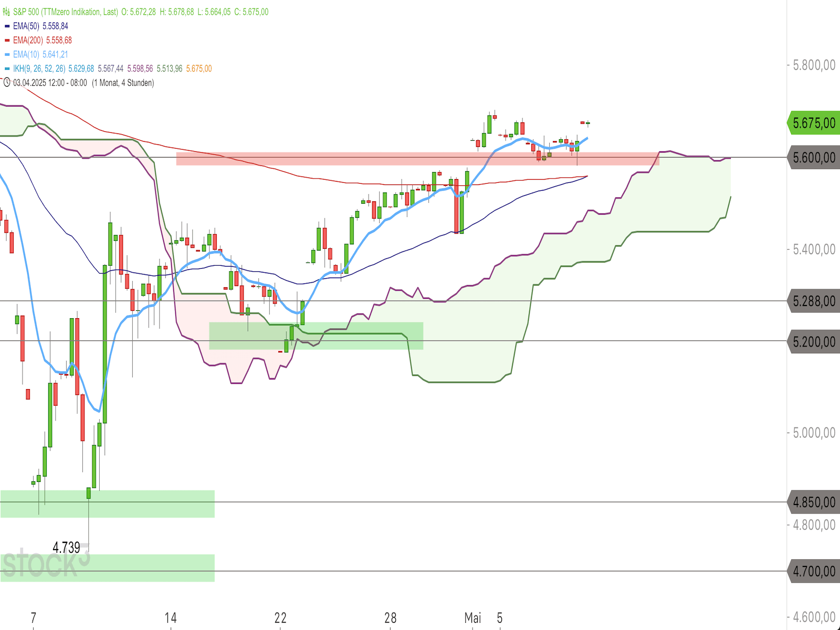Click the red resistance zone near 5.600

(417, 159)
